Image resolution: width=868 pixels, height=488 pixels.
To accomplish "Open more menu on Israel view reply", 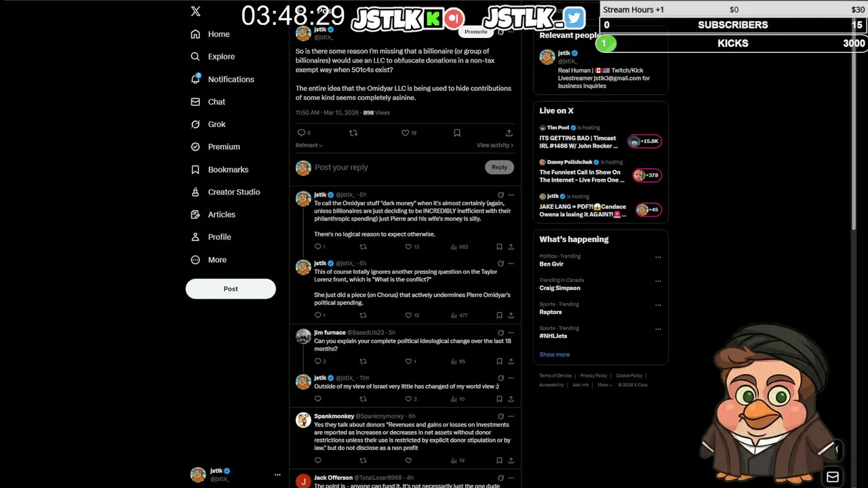I will [511, 378].
